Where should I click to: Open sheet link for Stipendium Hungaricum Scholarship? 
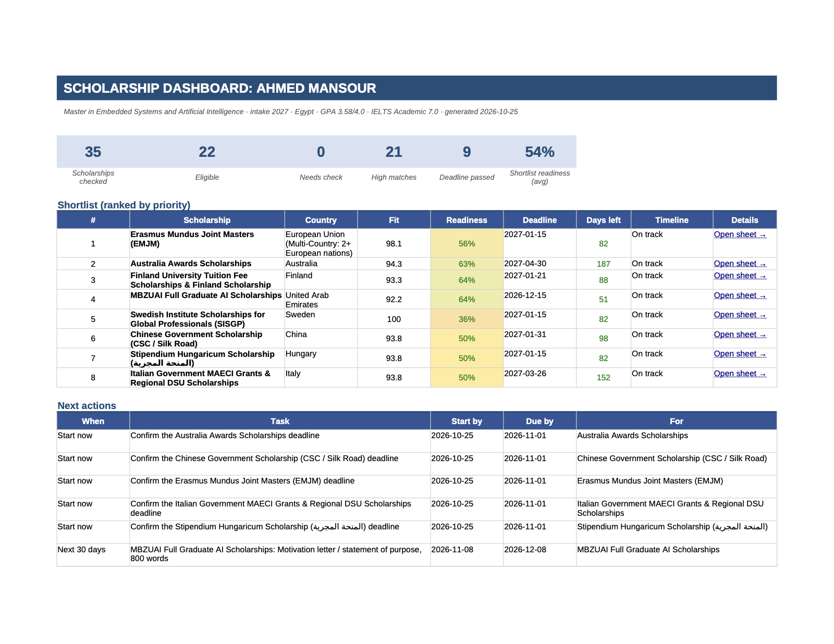tap(740, 354)
